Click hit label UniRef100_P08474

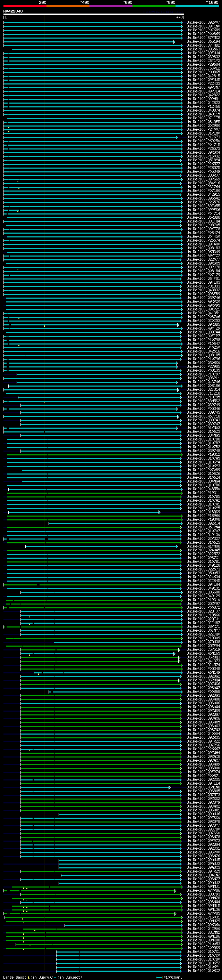pyautogui.click(x=203, y=233)
